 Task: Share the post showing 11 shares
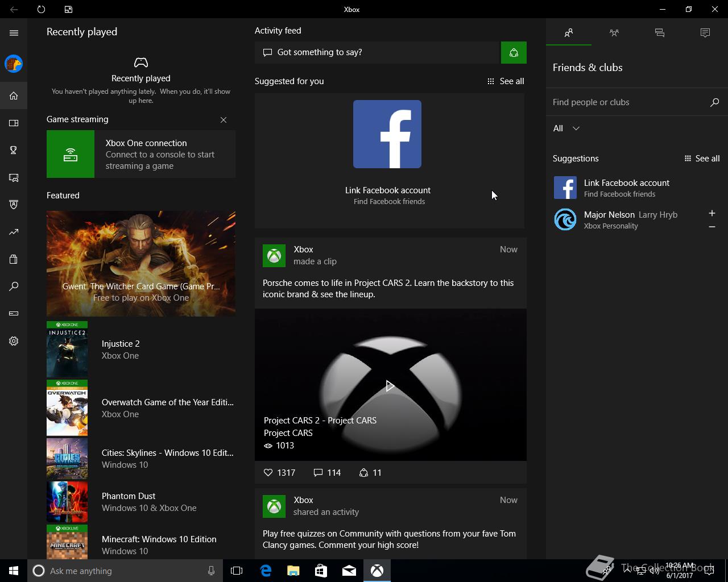tap(370, 472)
